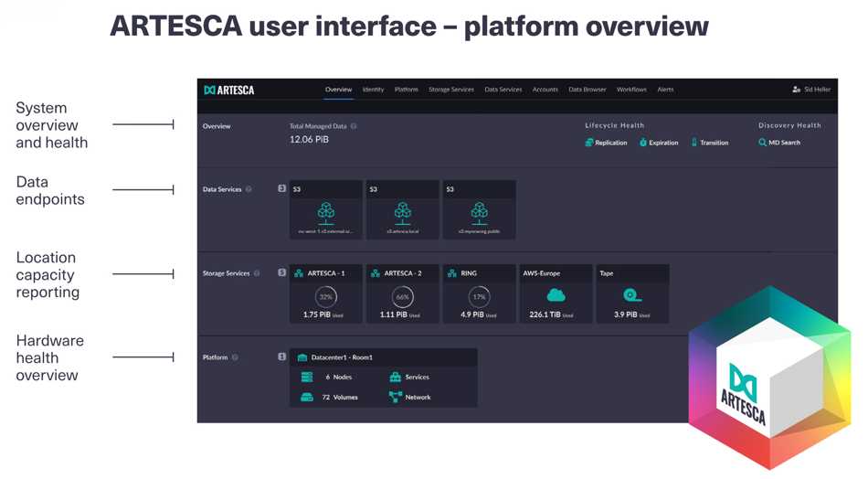Click the RING location icon
Viewport: 868px width, 479px height.
coord(451,273)
